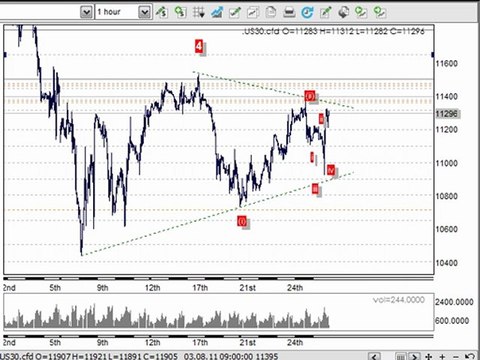Select the red (ii) wave label
The width and height of the screenshot is (480, 360).
tap(310, 96)
